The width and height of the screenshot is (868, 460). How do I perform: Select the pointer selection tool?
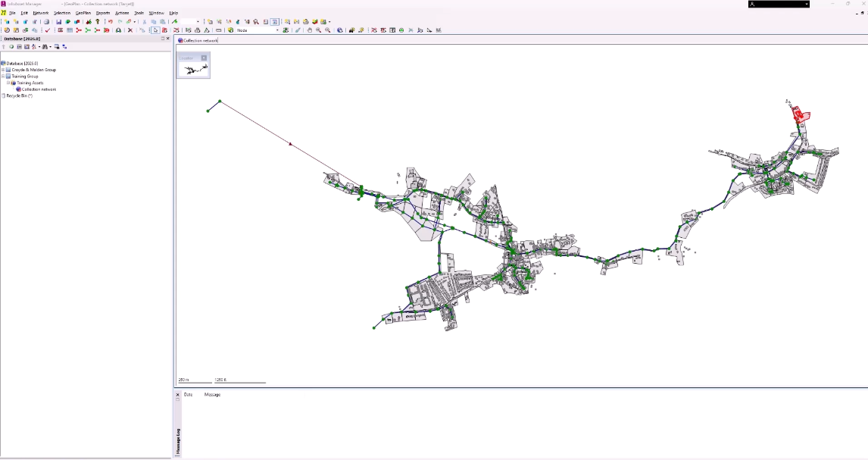coord(156,30)
